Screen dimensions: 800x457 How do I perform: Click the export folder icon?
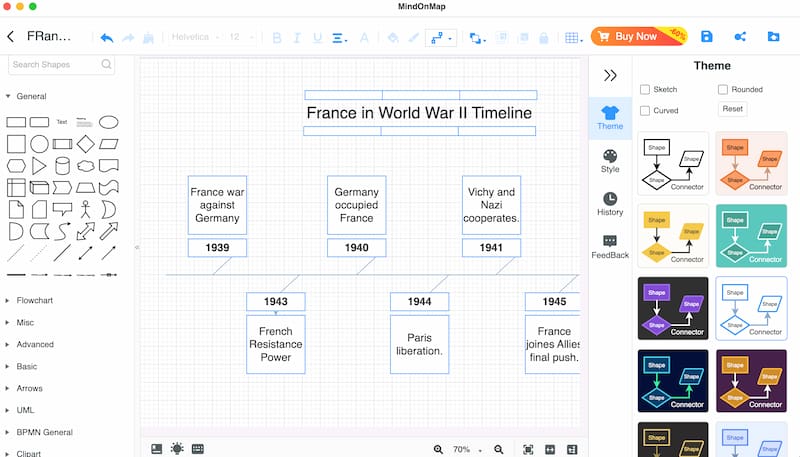coord(773,36)
